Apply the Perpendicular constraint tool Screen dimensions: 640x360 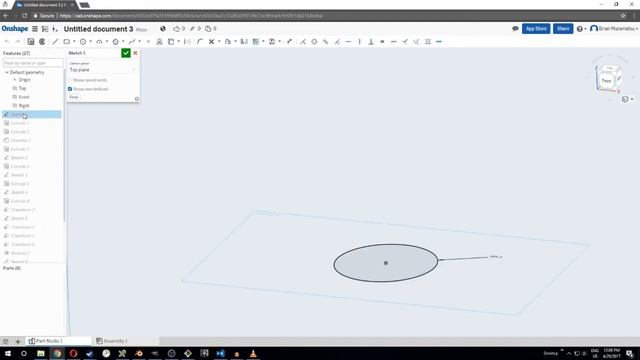(x=371, y=42)
